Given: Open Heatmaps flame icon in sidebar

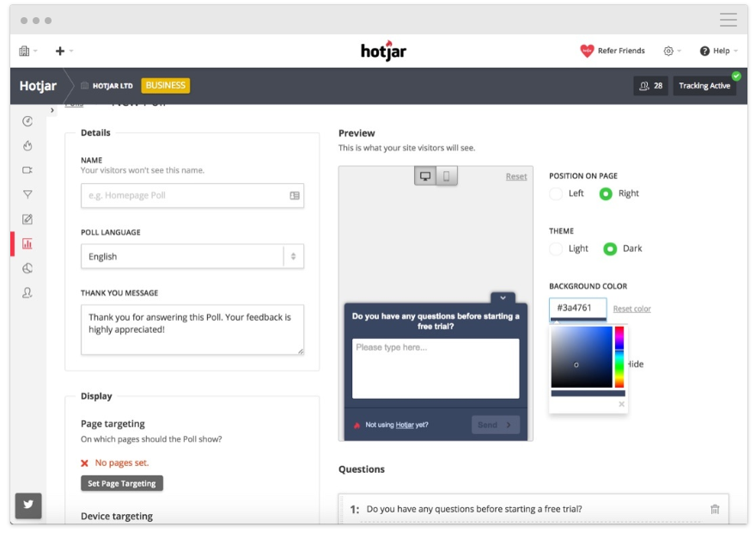Looking at the screenshot, I should click(x=27, y=145).
